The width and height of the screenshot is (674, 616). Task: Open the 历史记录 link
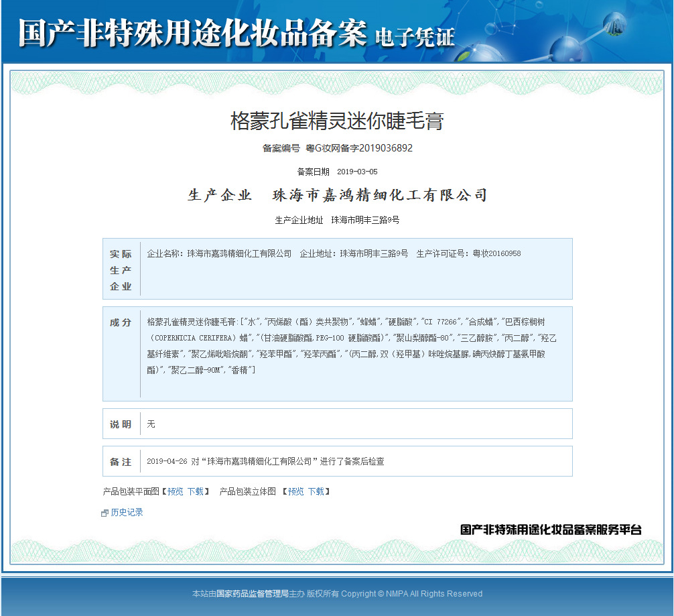tap(127, 512)
